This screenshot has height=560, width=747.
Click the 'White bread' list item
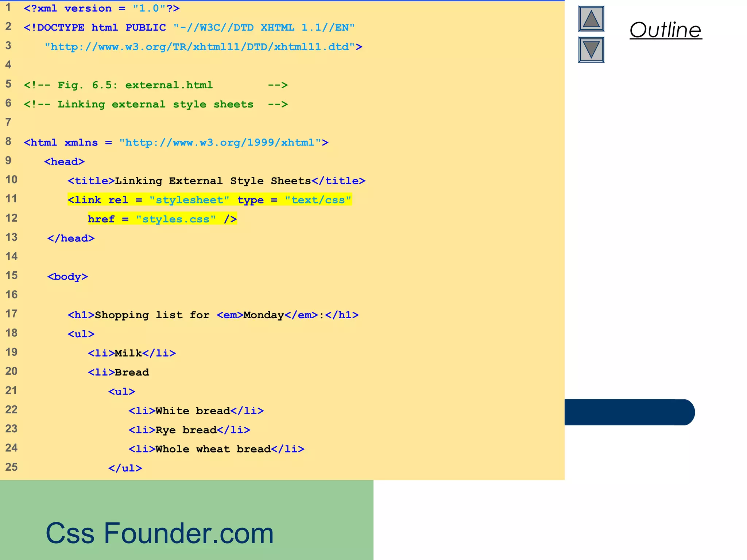196,411
